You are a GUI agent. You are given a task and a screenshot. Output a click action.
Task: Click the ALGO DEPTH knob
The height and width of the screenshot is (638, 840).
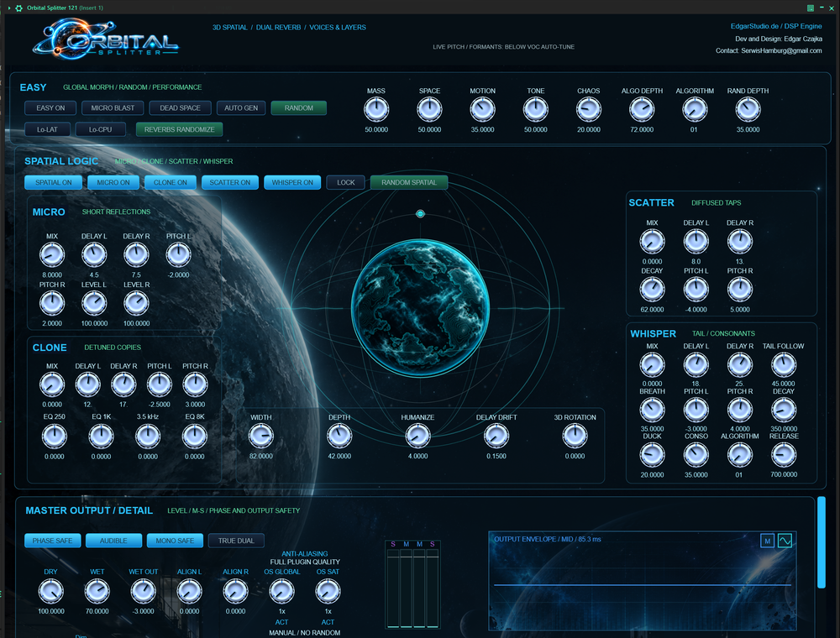(x=641, y=110)
